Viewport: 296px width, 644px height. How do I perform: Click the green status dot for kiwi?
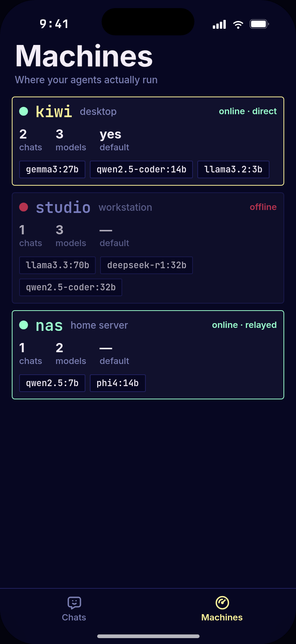pos(24,111)
